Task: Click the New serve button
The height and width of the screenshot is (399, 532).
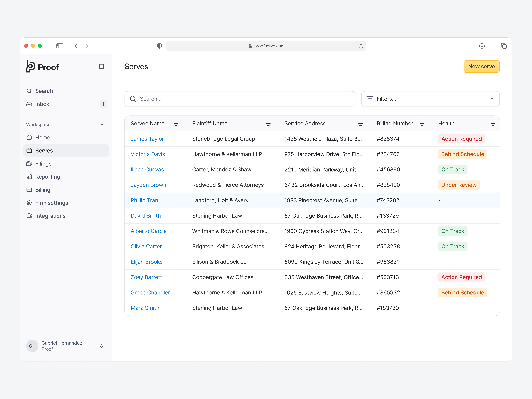Action: 481,66
